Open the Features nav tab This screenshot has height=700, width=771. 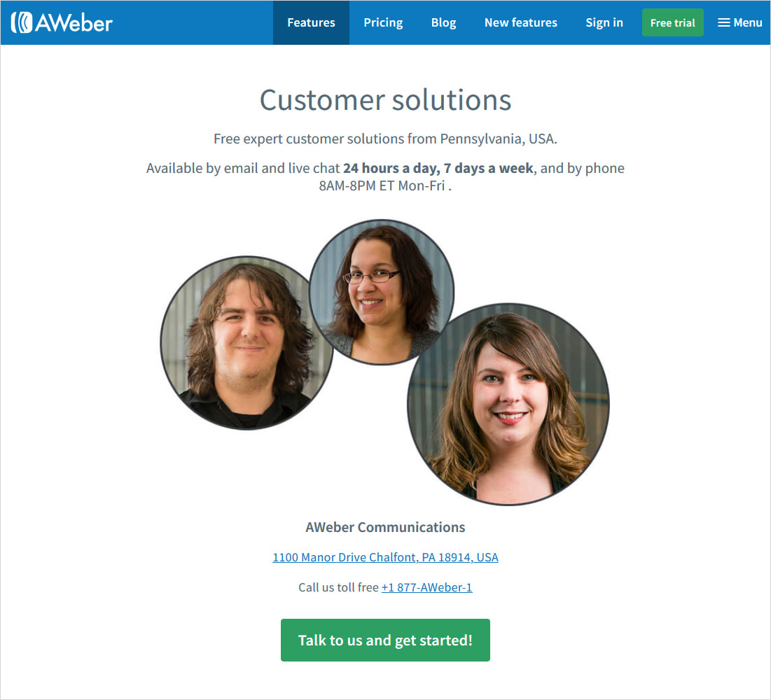pos(311,22)
